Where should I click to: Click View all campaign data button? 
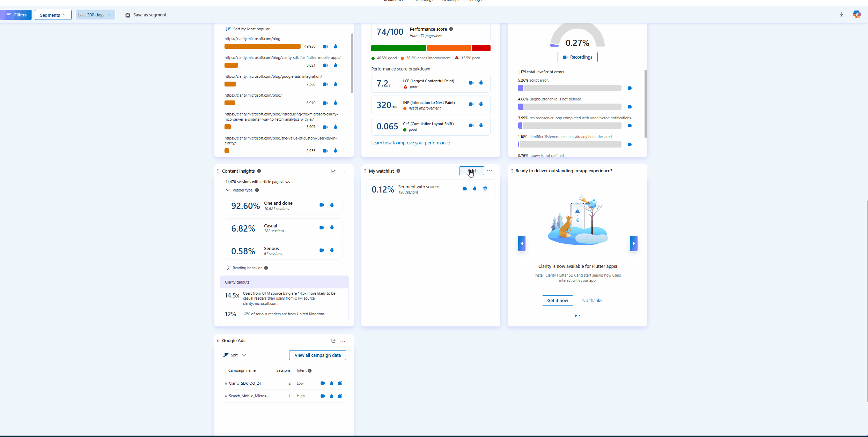click(x=317, y=355)
